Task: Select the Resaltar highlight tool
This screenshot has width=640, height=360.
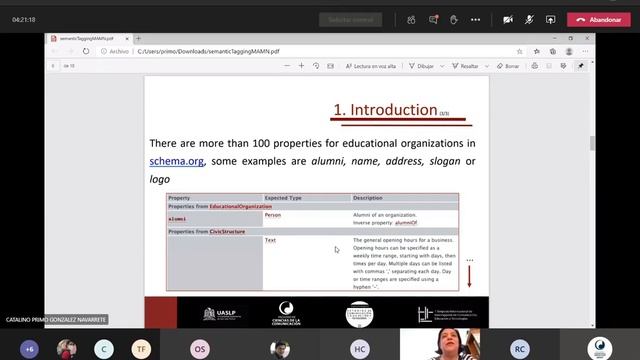Action: [x=465, y=66]
